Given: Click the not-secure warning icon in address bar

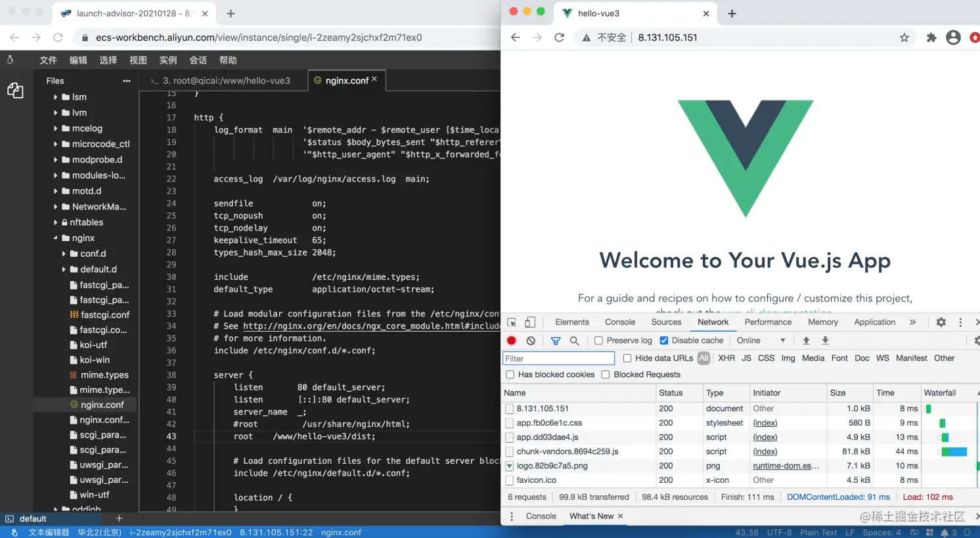Looking at the screenshot, I should pyautogui.click(x=587, y=37).
